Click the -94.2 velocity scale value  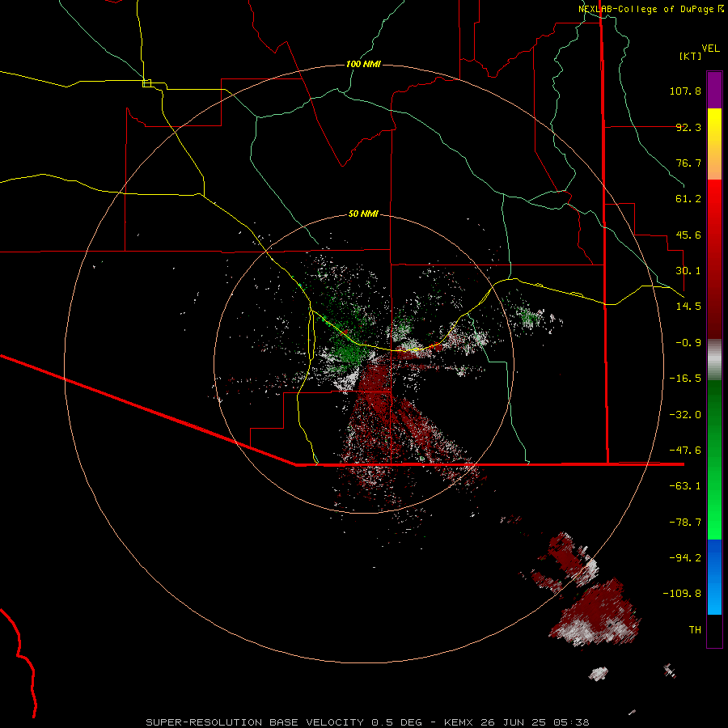click(685, 557)
